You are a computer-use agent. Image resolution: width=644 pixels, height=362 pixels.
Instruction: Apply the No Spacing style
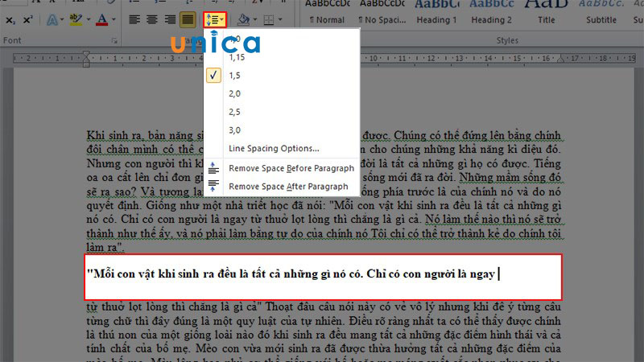tap(382, 13)
